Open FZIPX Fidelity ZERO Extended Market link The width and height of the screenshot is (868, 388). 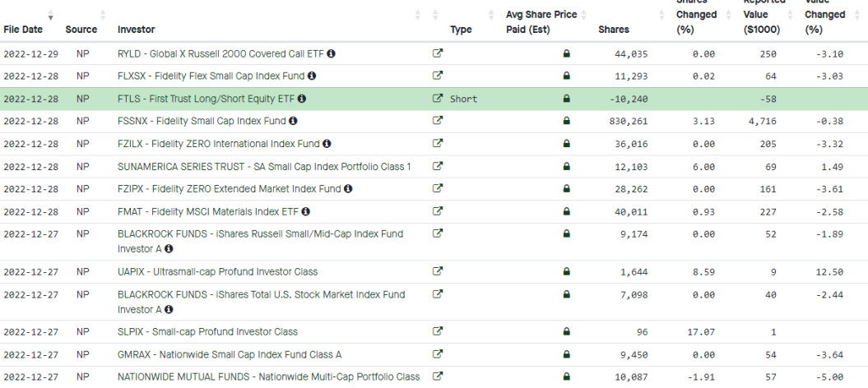point(230,189)
